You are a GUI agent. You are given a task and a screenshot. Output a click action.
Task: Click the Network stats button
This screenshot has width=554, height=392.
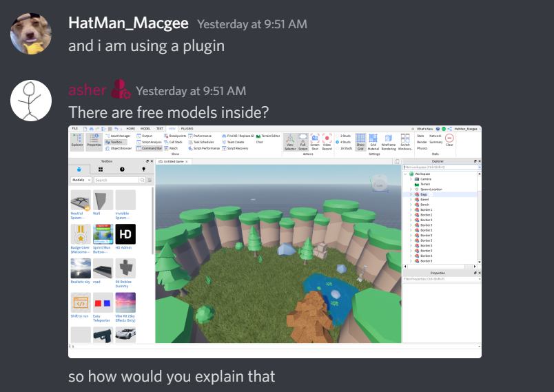coord(435,136)
